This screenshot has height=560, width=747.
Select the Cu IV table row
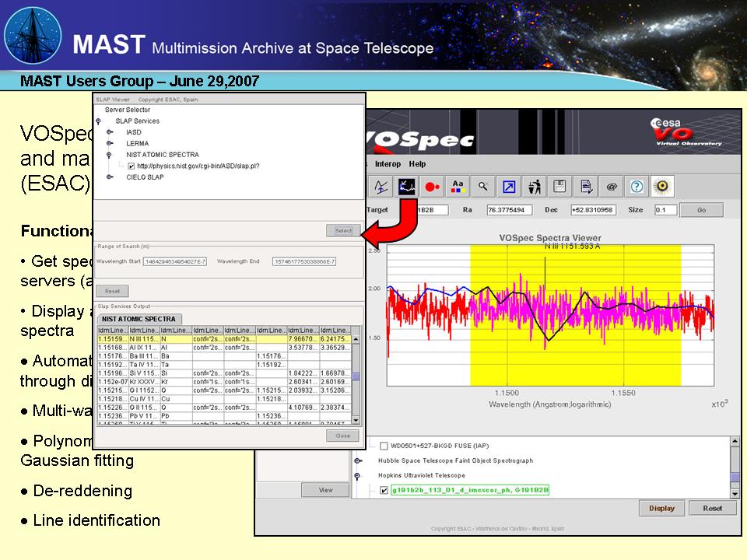[x=224, y=399]
